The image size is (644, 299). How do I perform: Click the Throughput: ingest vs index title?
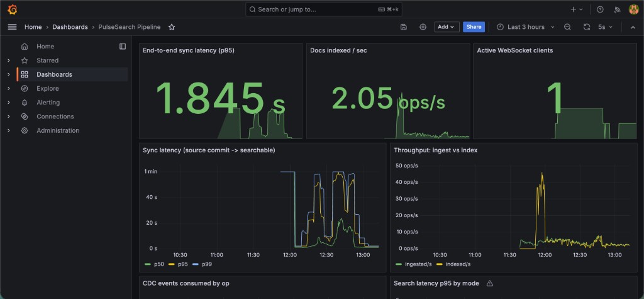[x=435, y=150]
